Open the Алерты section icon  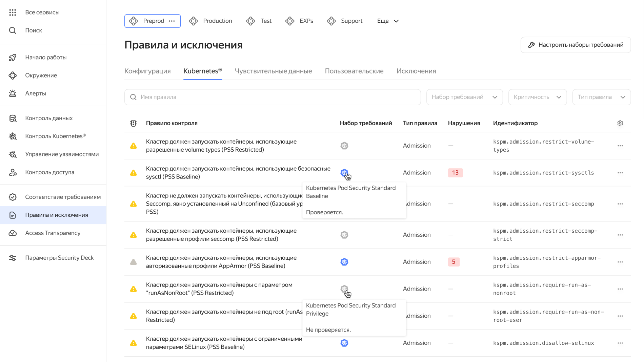pyautogui.click(x=13, y=93)
